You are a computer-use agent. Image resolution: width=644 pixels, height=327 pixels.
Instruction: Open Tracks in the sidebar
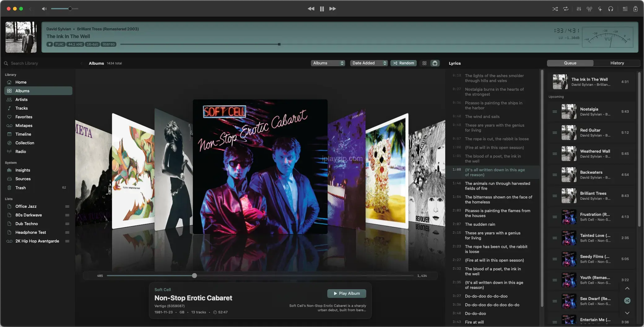pyautogui.click(x=38, y=108)
